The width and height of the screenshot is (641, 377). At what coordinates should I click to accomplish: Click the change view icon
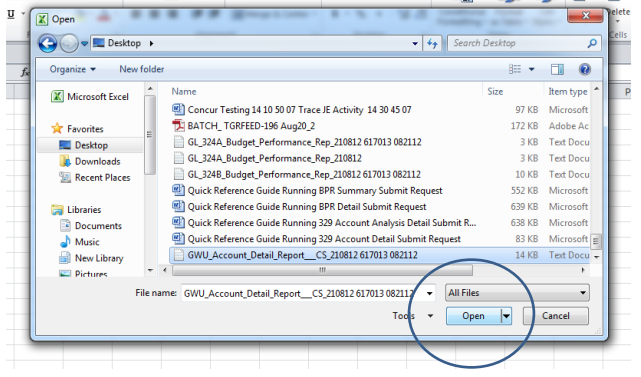(515, 69)
